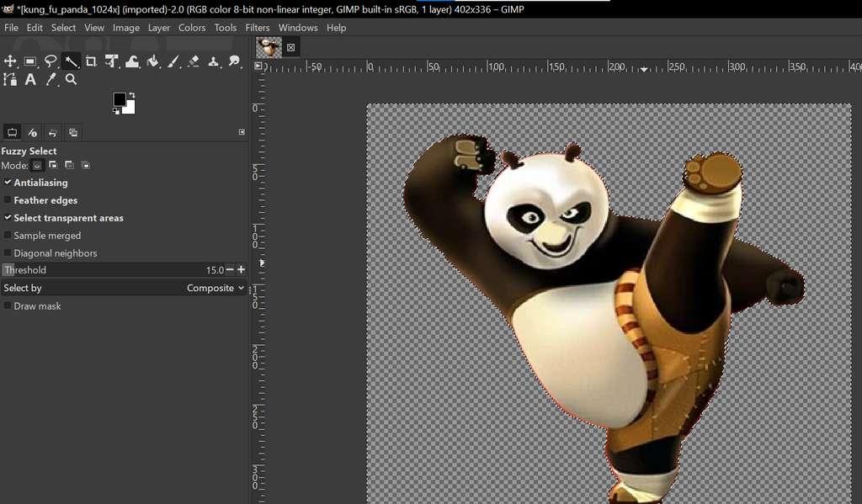Open the Edit menu
This screenshot has height=504, width=862.
[35, 28]
